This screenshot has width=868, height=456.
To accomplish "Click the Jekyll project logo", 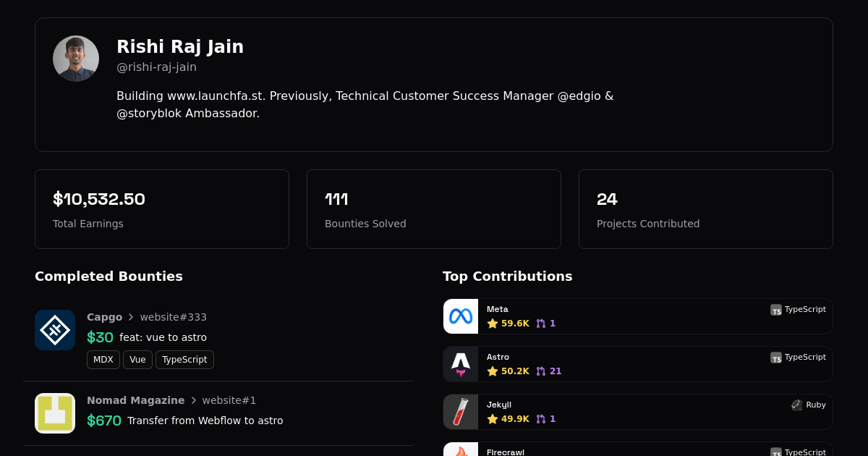I will coord(461,412).
